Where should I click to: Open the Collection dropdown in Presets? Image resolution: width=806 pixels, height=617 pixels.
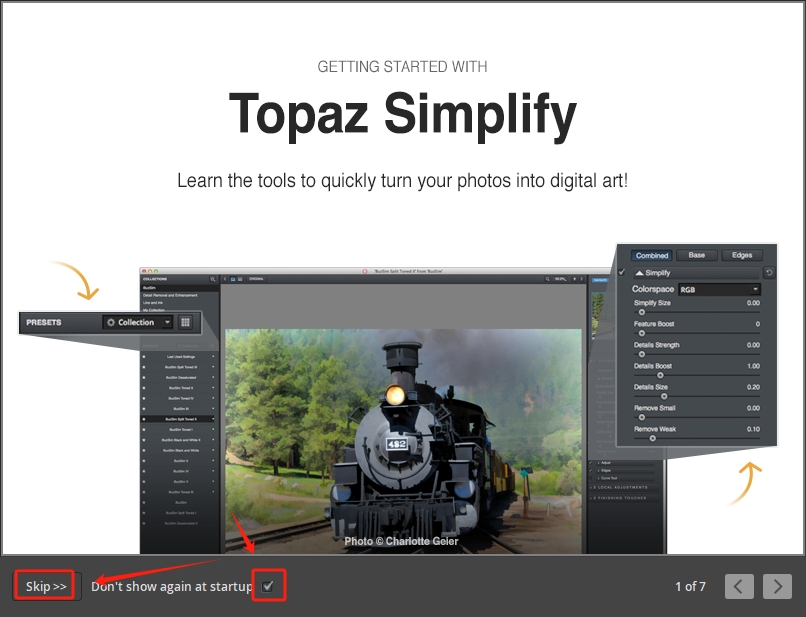pos(137,322)
